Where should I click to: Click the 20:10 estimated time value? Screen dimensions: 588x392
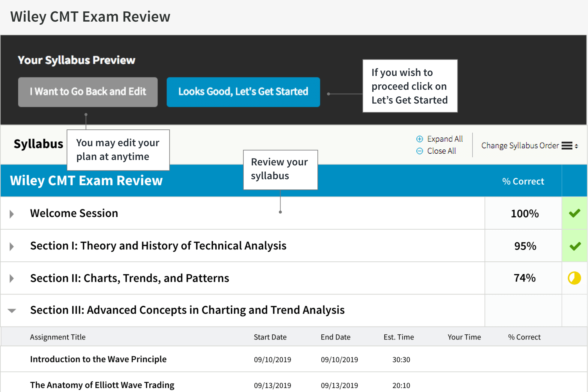point(401,385)
